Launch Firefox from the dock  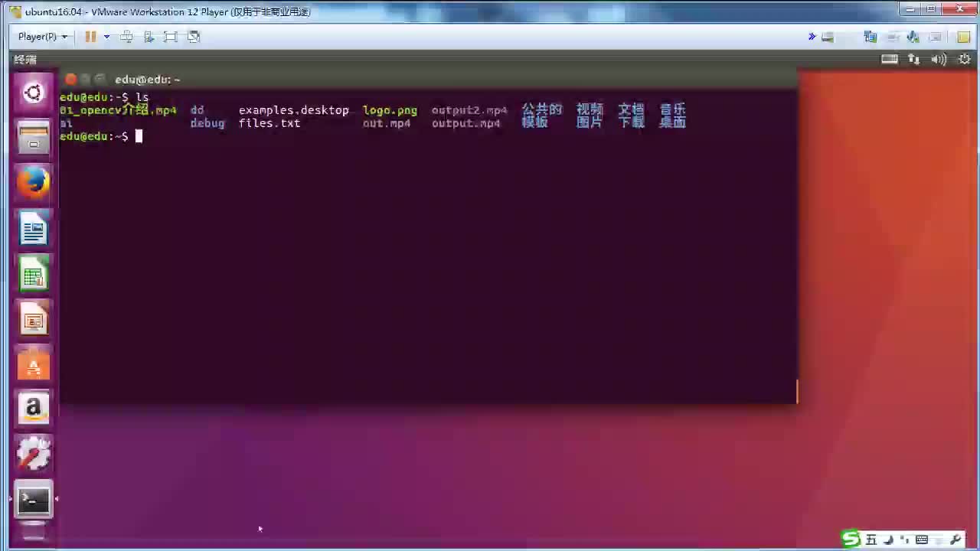[33, 184]
